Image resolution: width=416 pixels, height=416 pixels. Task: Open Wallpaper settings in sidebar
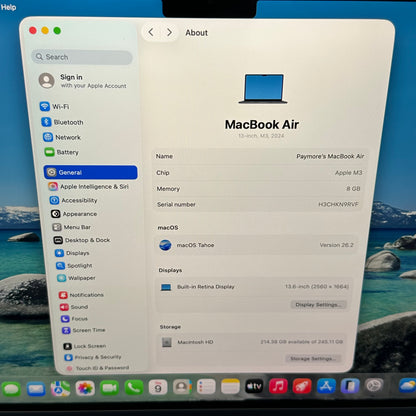(76, 278)
